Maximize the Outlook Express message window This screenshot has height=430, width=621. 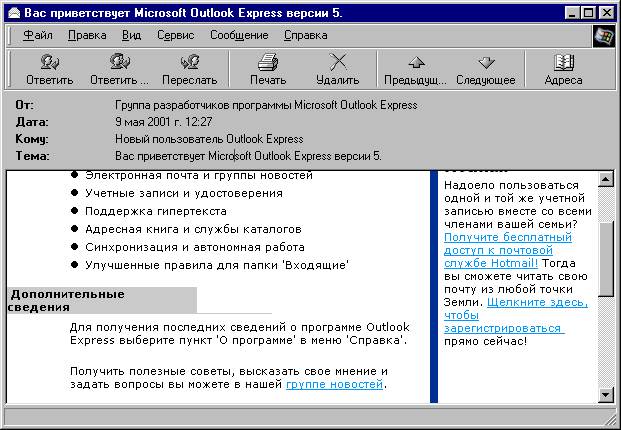[x=588, y=13]
